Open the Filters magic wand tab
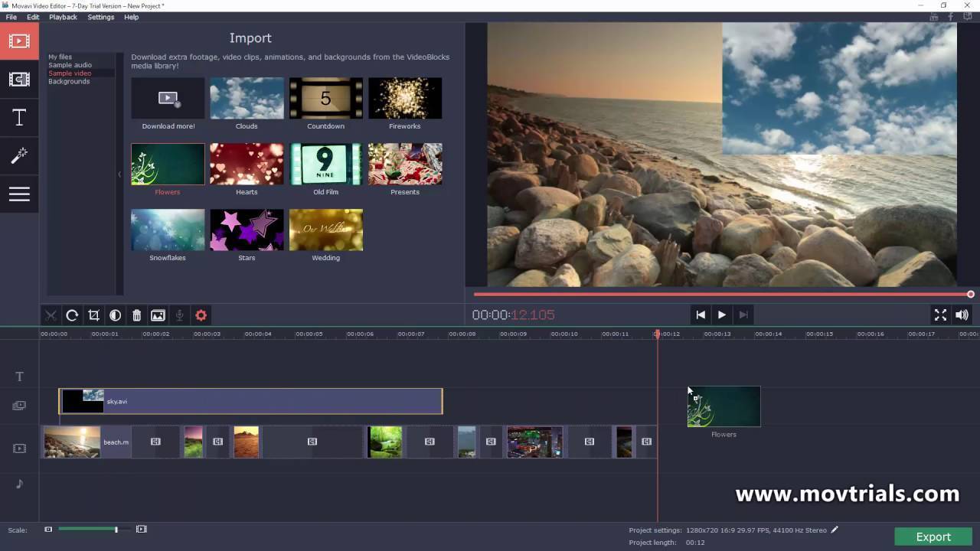The image size is (980, 551). [x=19, y=156]
